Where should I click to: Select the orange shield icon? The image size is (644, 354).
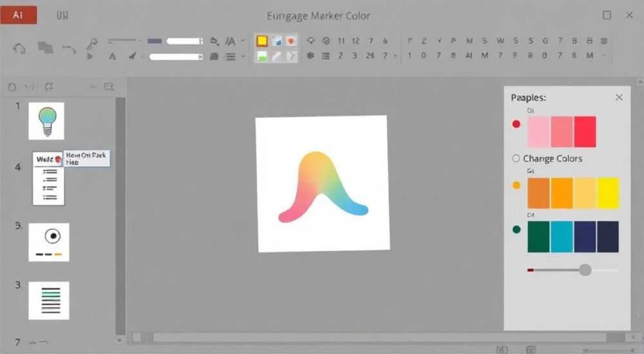coord(291,41)
